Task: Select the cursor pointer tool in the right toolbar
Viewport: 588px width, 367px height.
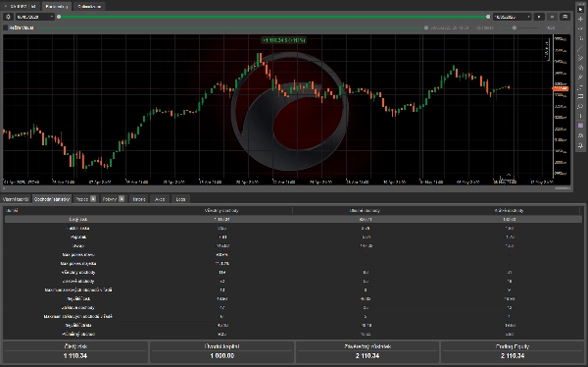Action: coord(580,9)
